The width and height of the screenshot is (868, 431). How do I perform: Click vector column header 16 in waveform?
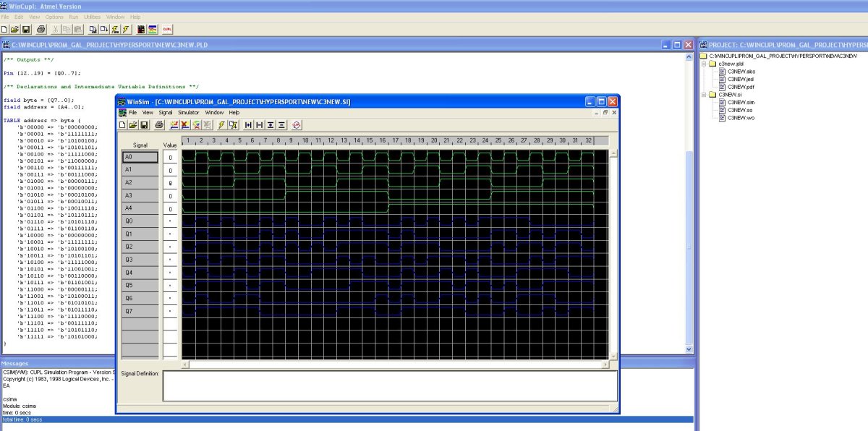pyautogui.click(x=383, y=140)
